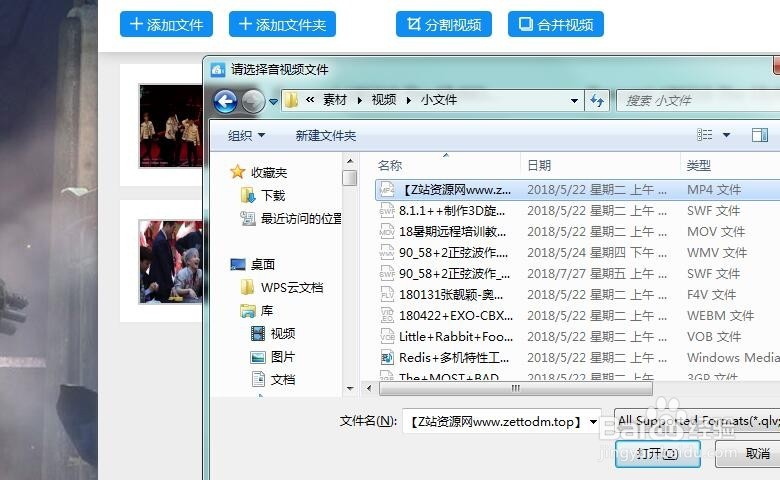Click the VOB file type icon

387,336
